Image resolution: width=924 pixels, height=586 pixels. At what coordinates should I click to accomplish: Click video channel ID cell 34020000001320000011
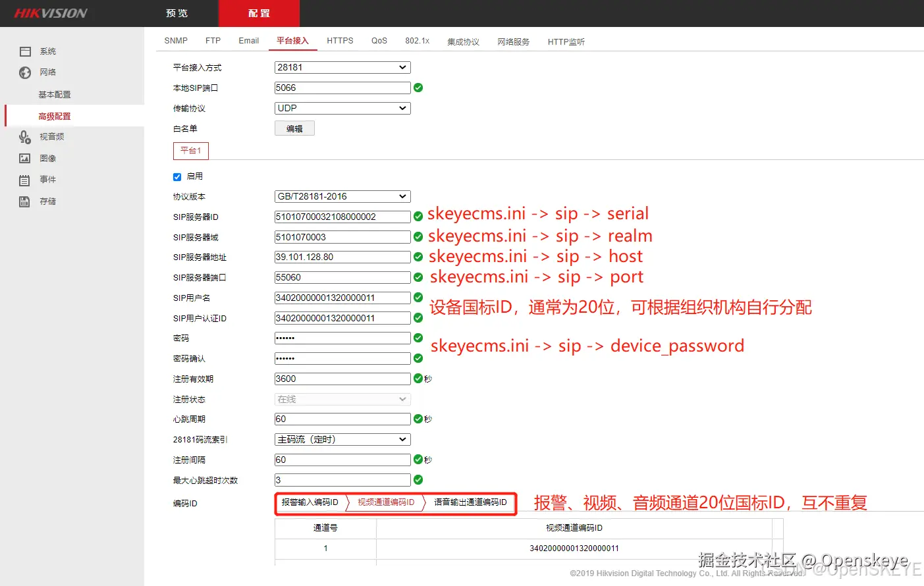click(574, 548)
